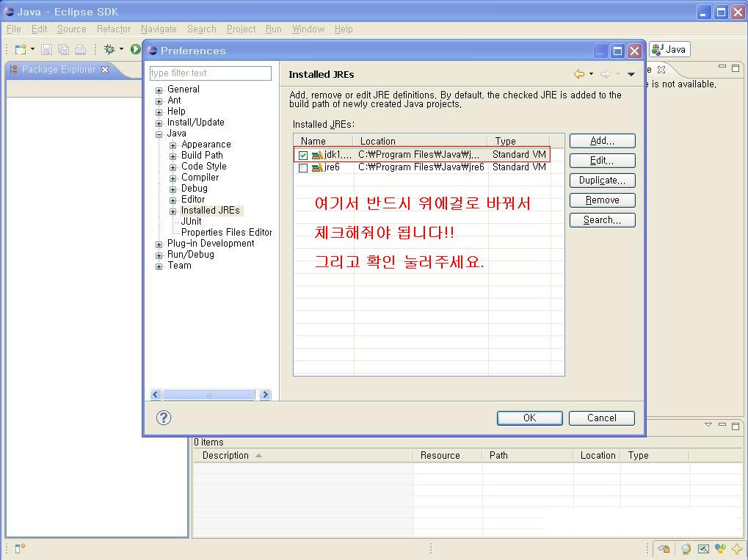Image resolution: width=748 pixels, height=560 pixels.
Task: Click the hand-shaped icon in the status bar
Action: click(x=664, y=548)
